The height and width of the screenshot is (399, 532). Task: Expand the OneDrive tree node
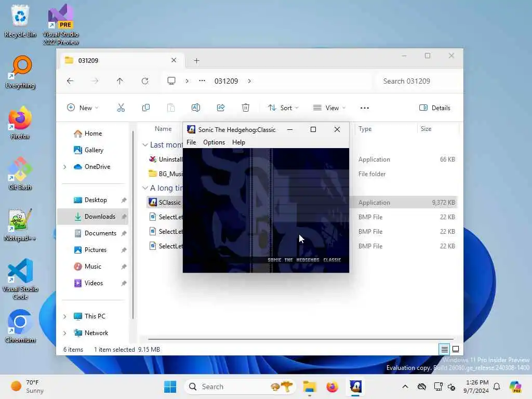(x=65, y=167)
